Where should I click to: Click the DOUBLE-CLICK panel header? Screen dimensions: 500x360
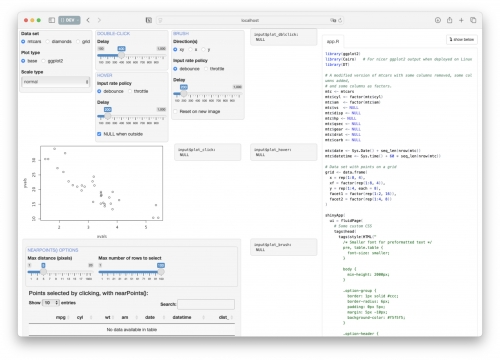[113, 34]
